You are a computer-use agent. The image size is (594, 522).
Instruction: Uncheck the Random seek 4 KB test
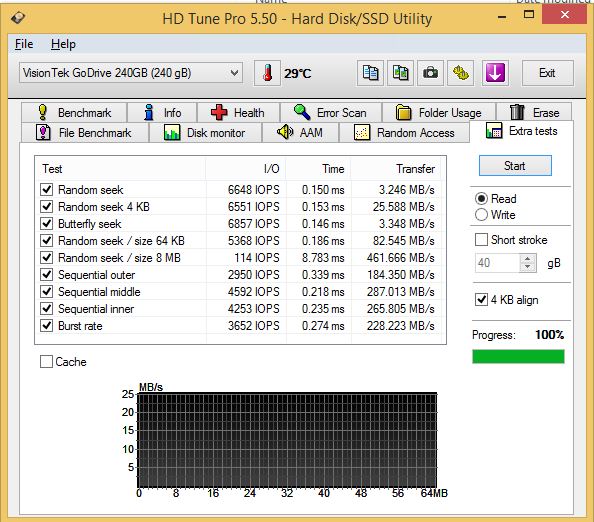point(47,206)
